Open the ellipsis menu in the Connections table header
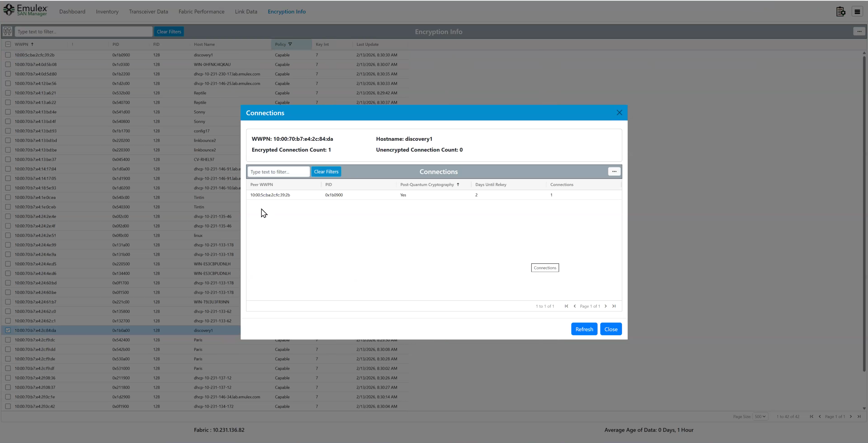868x443 pixels. [614, 172]
